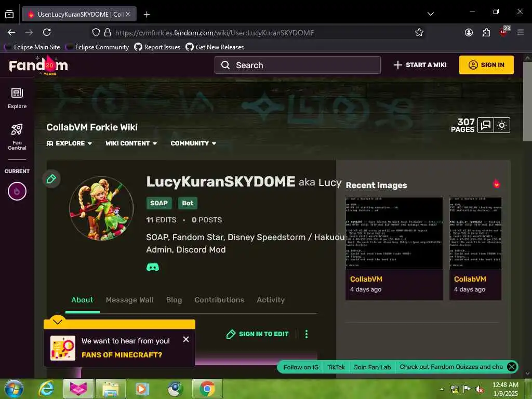Viewport: 532px width, 399px height.
Task: Click the tracking protection shield icon
Action: (x=96, y=33)
